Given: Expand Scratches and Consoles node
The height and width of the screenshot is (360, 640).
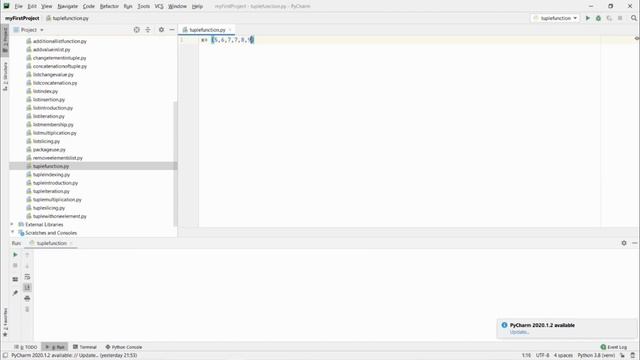Looking at the screenshot, I should [12, 233].
